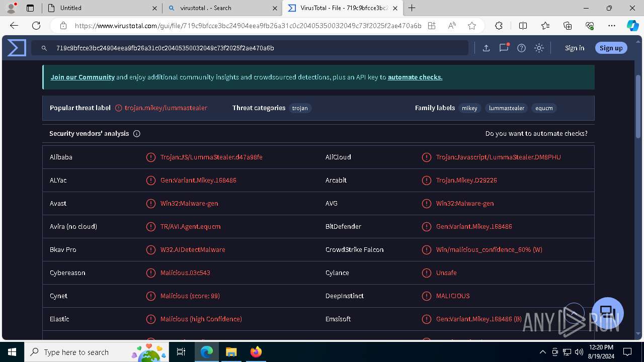Click the Malicious (score: 99) result
This screenshot has height=362, width=644.
pos(190,296)
